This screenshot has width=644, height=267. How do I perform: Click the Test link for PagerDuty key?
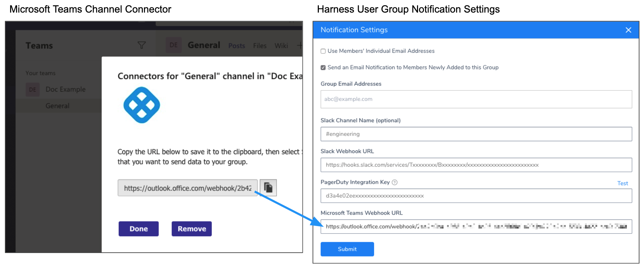622,183
